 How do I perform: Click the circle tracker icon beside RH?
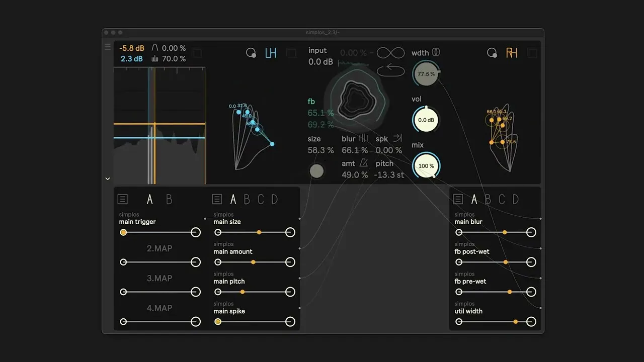[492, 53]
